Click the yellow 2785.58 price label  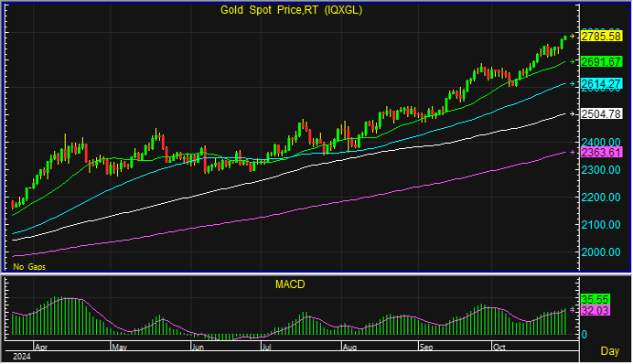point(601,37)
